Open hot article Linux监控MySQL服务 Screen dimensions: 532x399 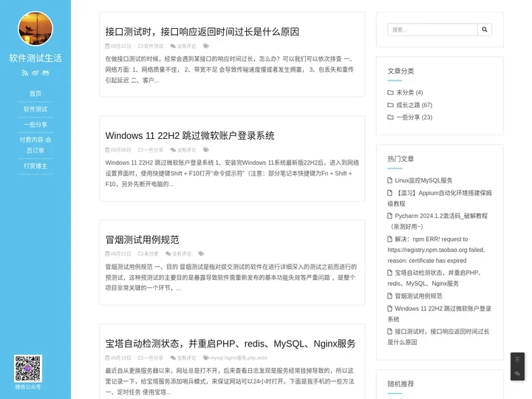click(423, 180)
